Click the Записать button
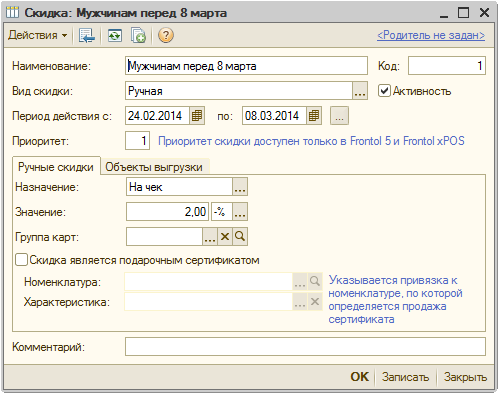This screenshot has height=393, width=498. point(405,377)
